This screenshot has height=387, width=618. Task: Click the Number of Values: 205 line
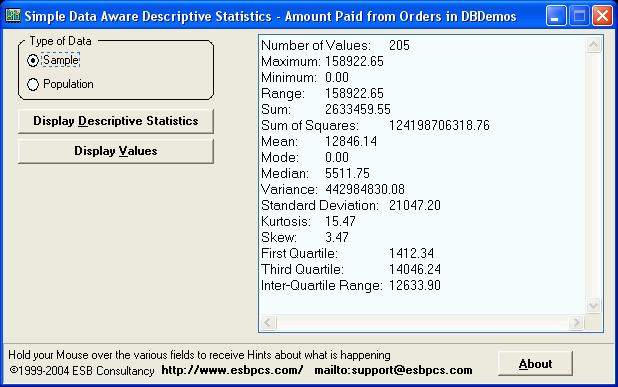coord(335,46)
